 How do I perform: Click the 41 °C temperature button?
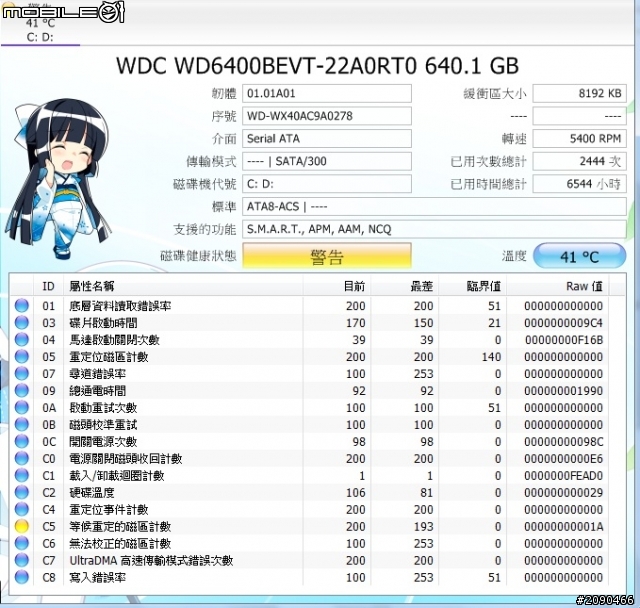click(580, 256)
